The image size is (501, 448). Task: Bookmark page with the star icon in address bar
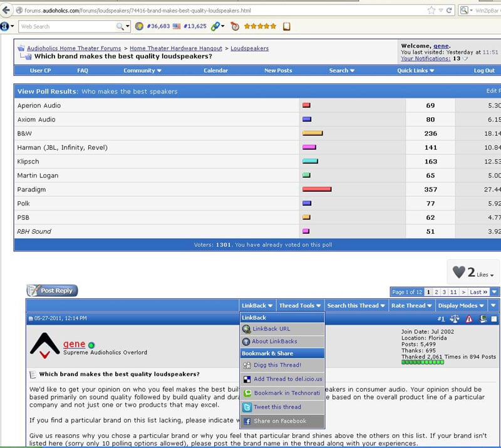point(431,11)
